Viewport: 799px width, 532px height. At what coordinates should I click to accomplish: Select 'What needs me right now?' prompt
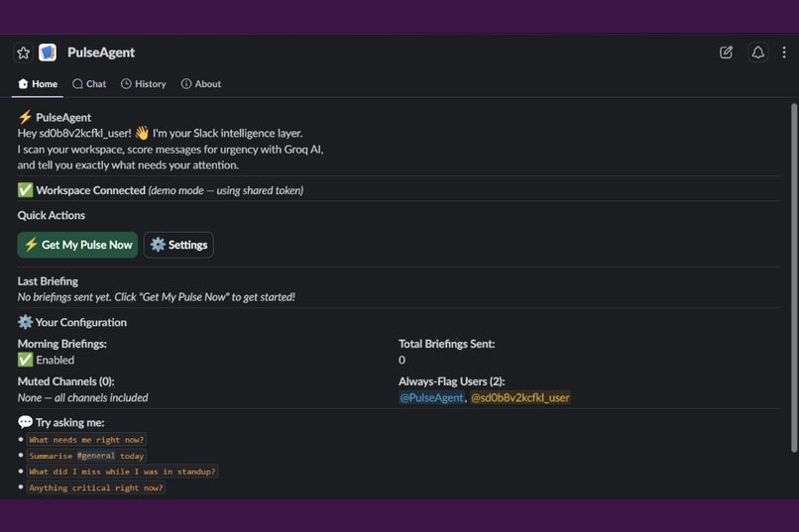click(x=86, y=439)
